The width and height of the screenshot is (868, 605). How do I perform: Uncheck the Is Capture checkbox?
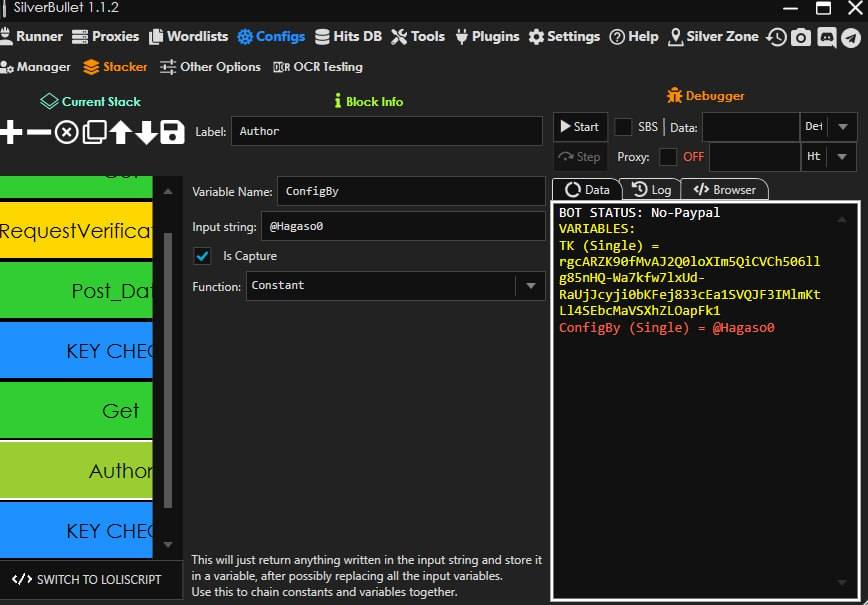(x=203, y=256)
